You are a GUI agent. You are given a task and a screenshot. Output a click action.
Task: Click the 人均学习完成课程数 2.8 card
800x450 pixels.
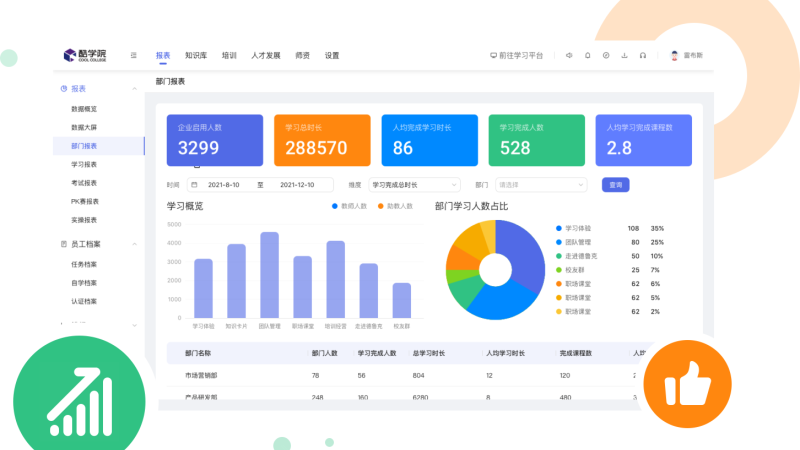pyautogui.click(x=644, y=140)
